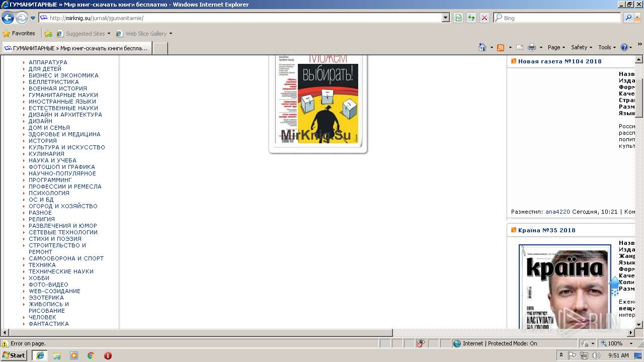Click the address bar URL field

click(x=240, y=18)
